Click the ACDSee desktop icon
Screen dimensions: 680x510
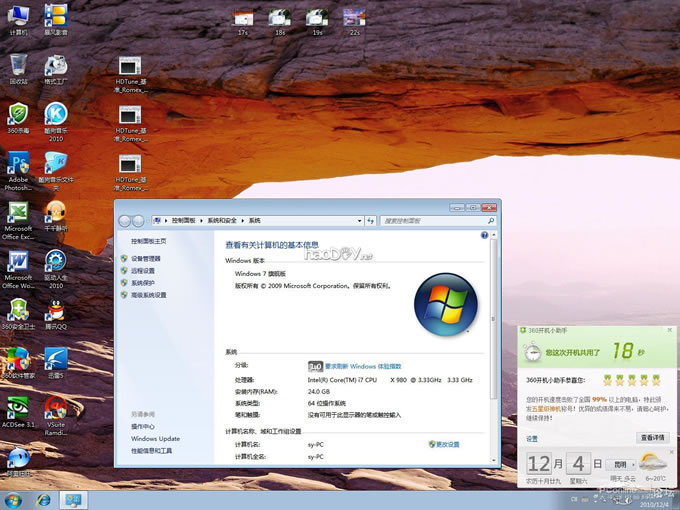coord(18,409)
